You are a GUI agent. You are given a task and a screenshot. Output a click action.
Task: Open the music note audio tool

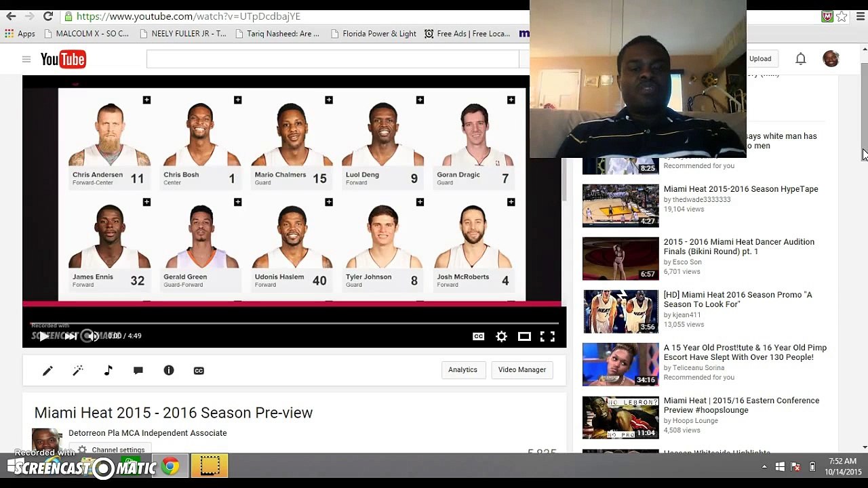coord(108,370)
